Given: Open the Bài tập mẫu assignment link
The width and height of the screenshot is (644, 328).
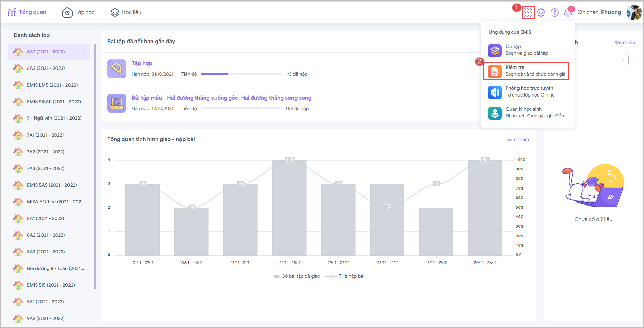Looking at the screenshot, I should [221, 98].
